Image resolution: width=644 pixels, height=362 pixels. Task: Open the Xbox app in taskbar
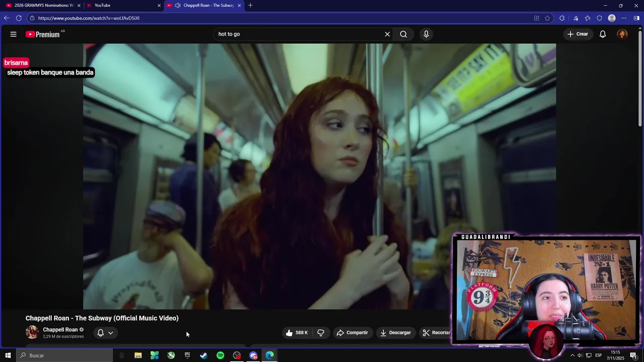coord(171,355)
